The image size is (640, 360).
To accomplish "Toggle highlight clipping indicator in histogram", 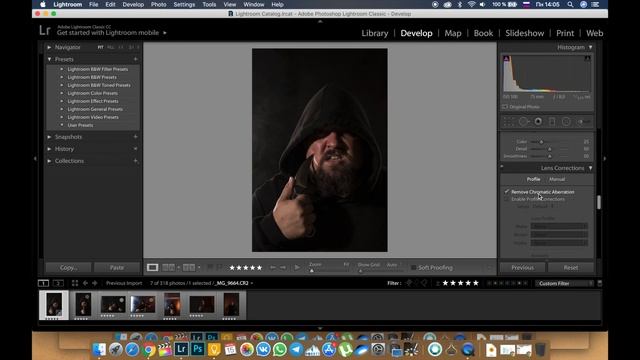I will (587, 59).
